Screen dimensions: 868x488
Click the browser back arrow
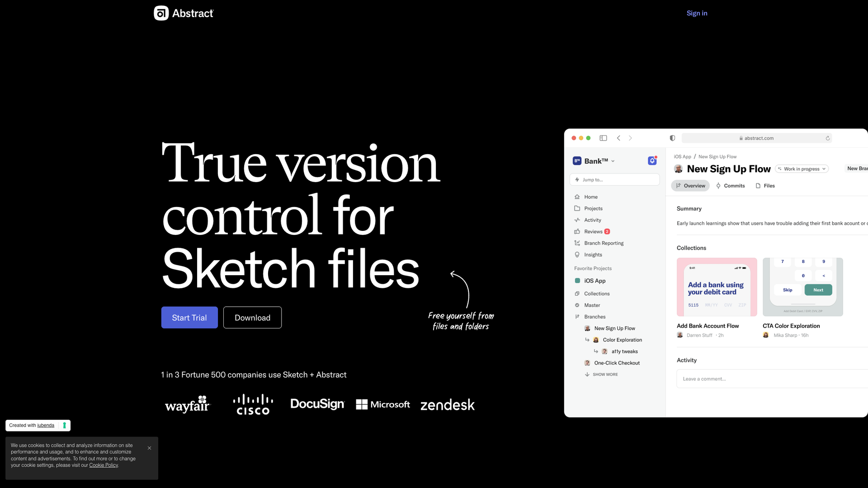click(618, 138)
